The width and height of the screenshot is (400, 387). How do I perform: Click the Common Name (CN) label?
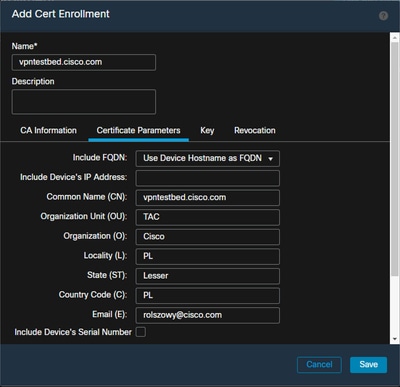(87, 197)
